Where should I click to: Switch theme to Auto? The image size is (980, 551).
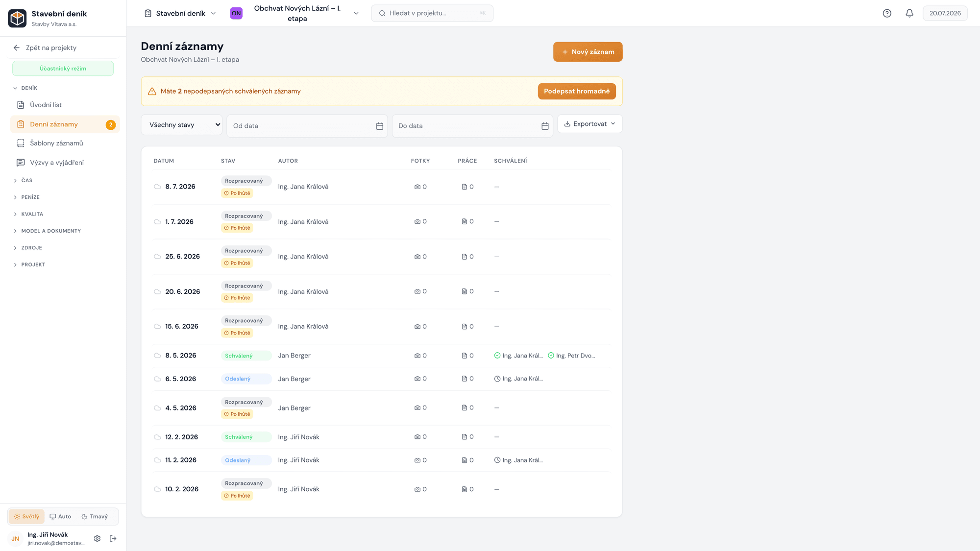(x=60, y=516)
